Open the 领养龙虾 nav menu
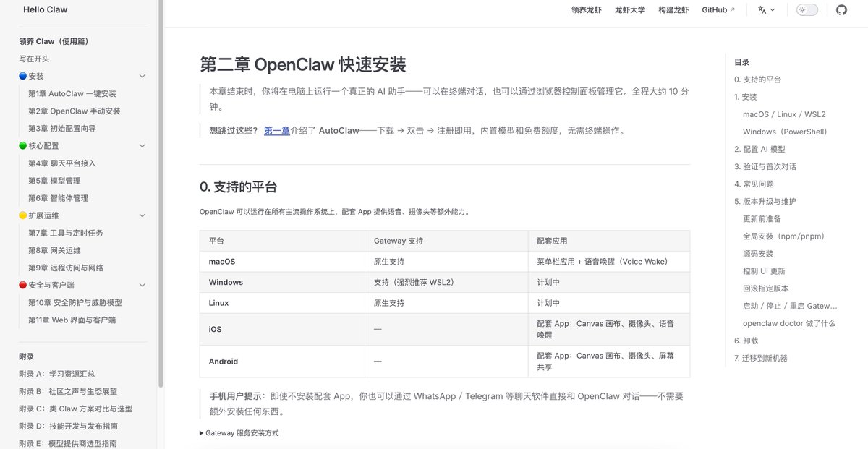This screenshot has height=449, width=868. click(x=587, y=10)
